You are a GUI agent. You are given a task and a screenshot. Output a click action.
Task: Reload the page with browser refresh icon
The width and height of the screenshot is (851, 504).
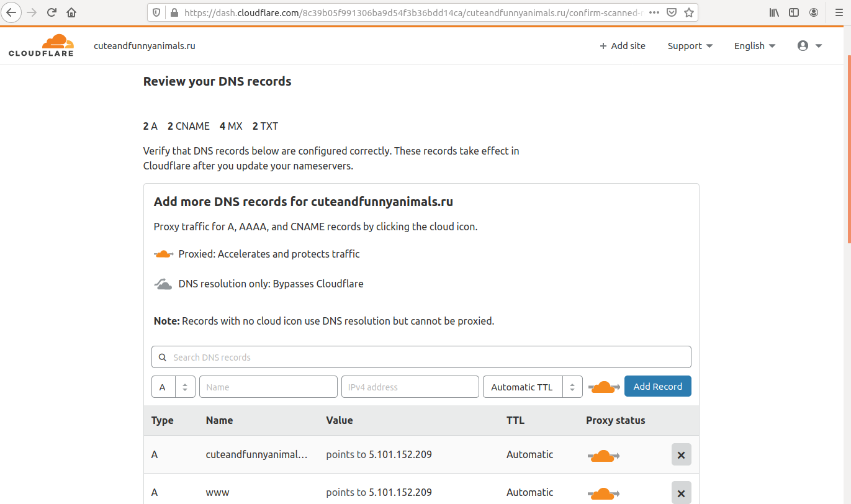click(52, 12)
